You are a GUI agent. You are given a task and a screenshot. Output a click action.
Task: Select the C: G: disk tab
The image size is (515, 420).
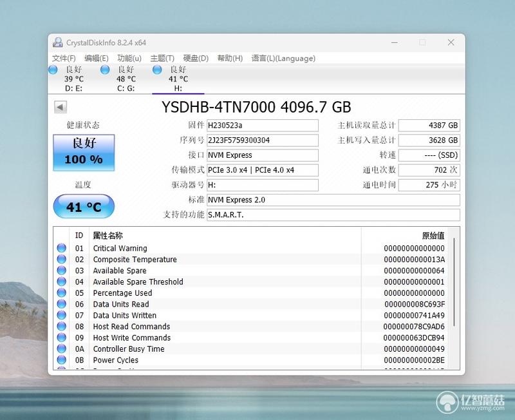click(x=126, y=79)
